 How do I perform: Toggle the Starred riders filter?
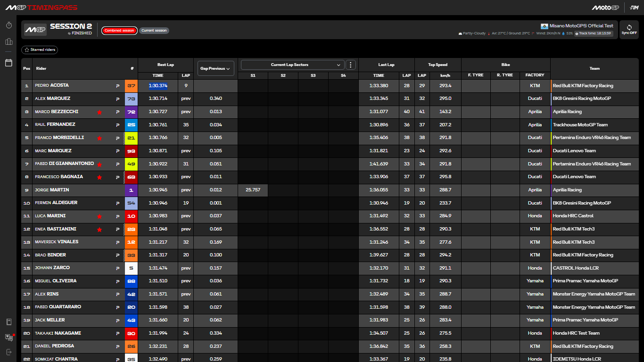[40, 49]
